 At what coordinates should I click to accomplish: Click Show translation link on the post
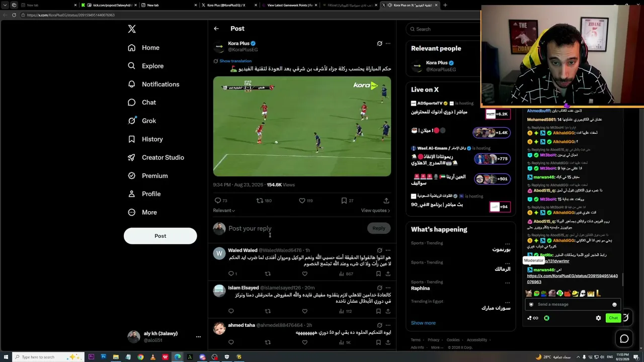[235, 61]
